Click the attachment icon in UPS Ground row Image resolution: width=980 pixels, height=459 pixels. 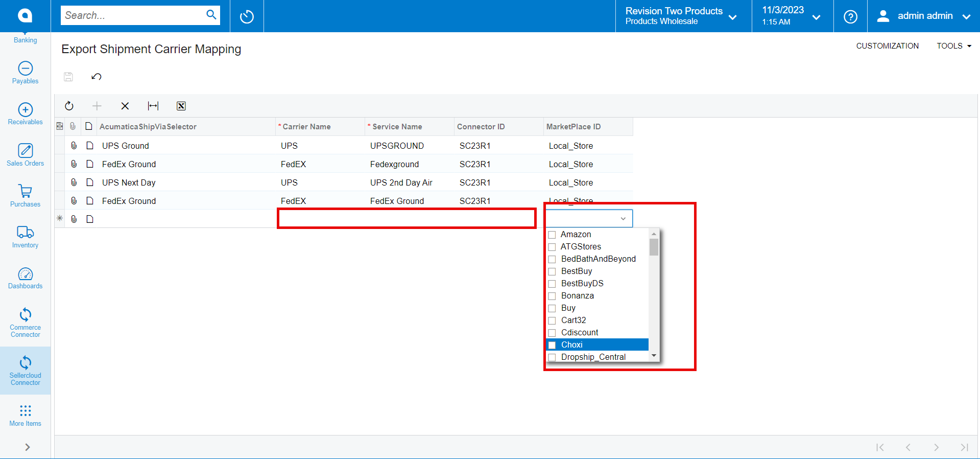(x=74, y=146)
